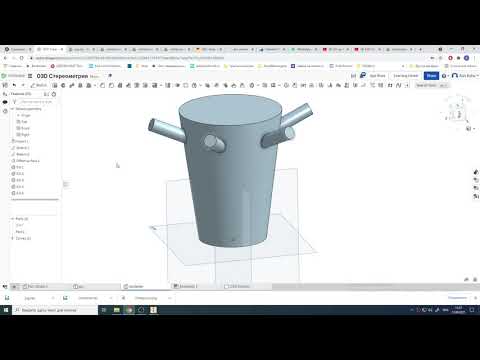
Task: Click the browser back arrow
Action: pyautogui.click(x=6, y=58)
